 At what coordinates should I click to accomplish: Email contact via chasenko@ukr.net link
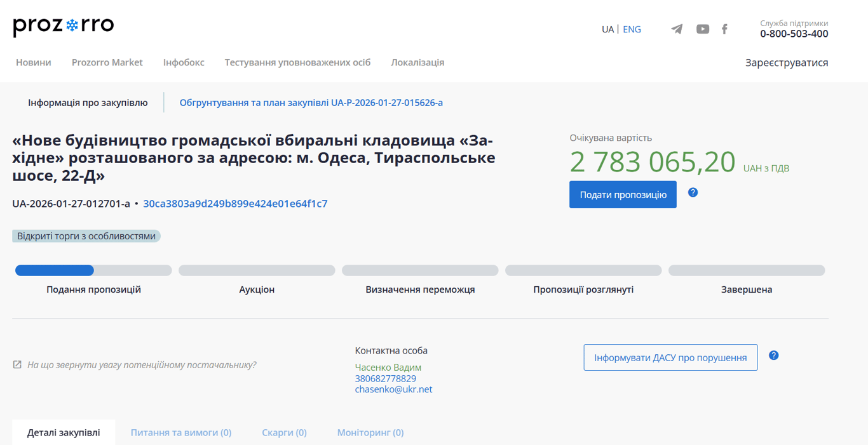[x=393, y=389]
